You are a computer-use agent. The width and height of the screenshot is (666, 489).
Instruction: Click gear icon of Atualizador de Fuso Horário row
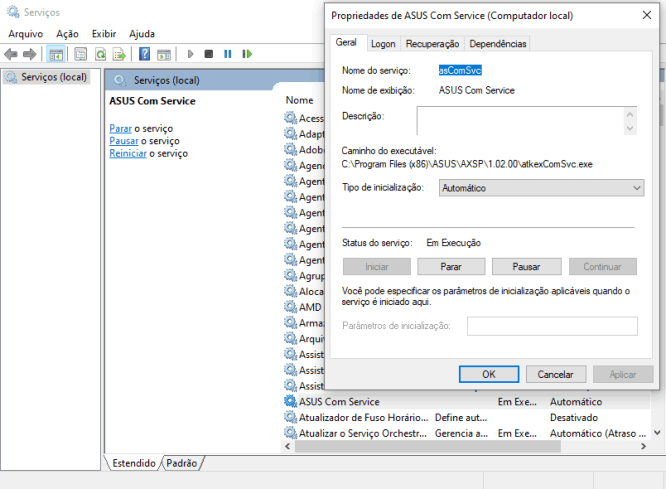[x=291, y=417]
